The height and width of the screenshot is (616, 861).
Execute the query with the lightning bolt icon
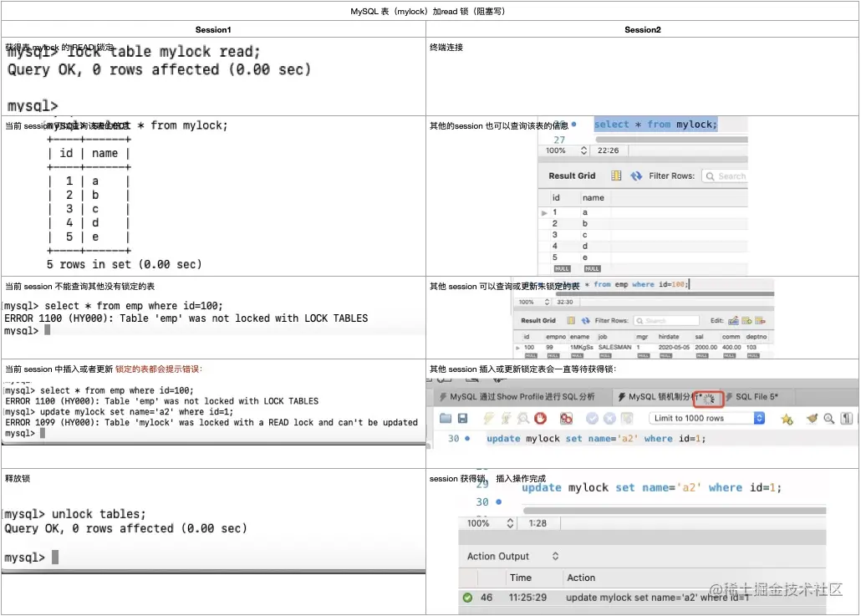click(488, 419)
